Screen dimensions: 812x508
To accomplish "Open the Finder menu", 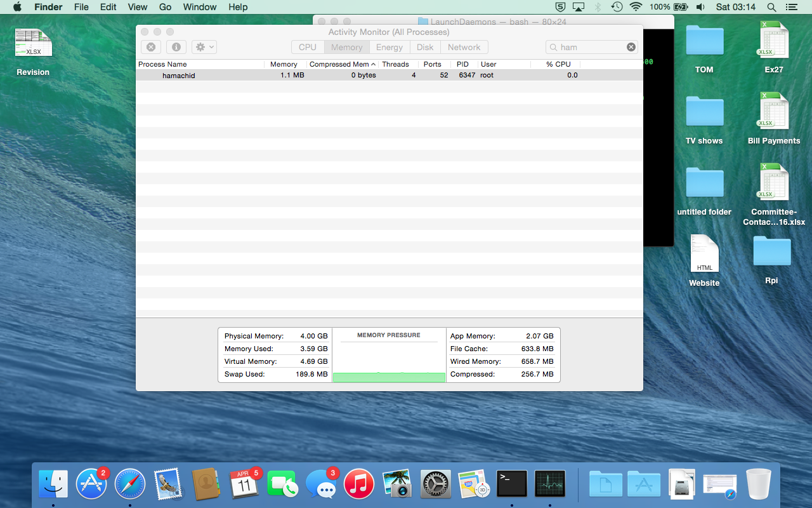I will pyautogui.click(x=48, y=7).
